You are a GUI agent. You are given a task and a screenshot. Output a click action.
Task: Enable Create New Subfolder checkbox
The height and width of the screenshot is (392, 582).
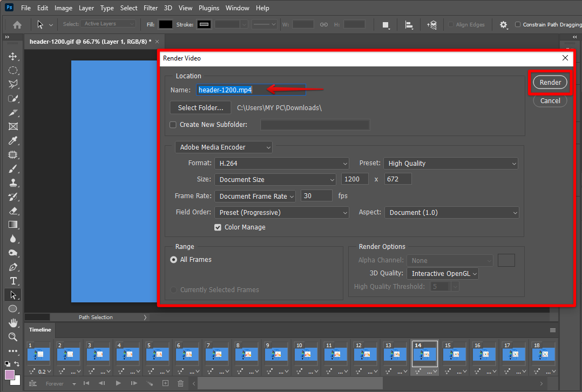pyautogui.click(x=173, y=125)
